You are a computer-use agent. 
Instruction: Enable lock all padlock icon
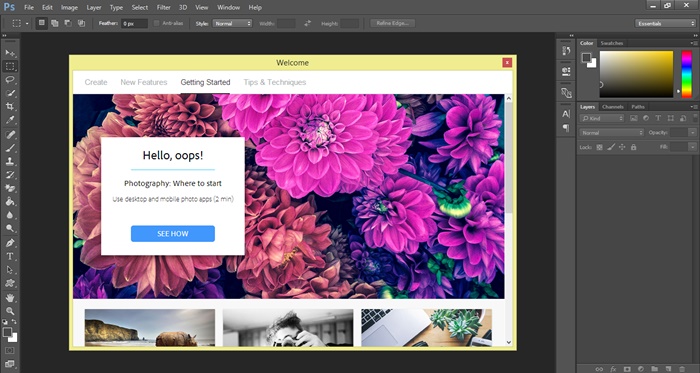click(x=633, y=147)
